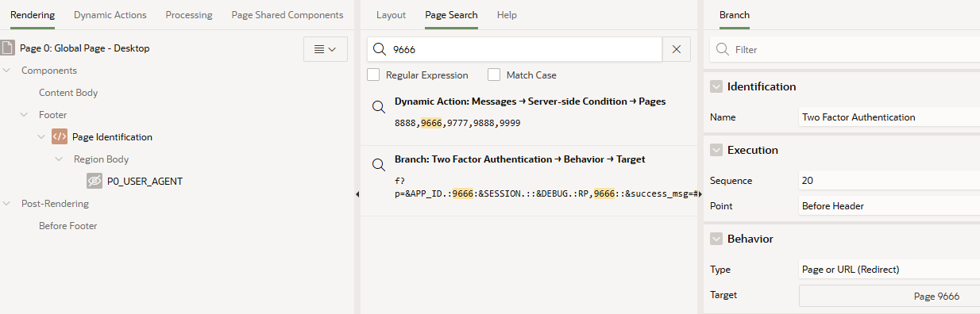Click the P0_USER_AGENT hidden item icon

coord(95,181)
